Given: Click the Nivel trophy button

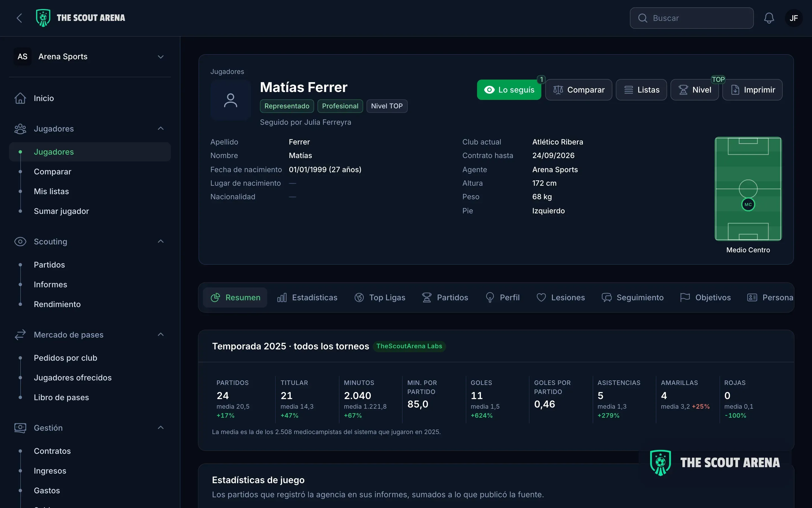Looking at the screenshot, I should (694, 90).
